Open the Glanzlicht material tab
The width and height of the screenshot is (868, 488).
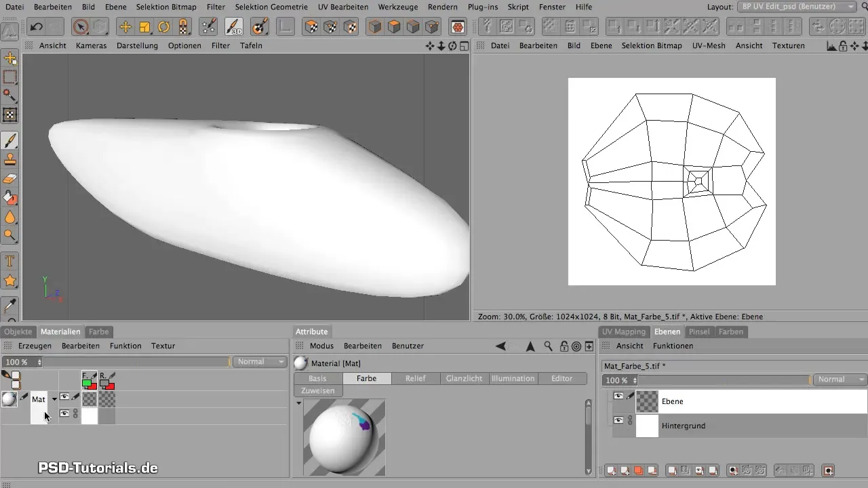(465, 378)
